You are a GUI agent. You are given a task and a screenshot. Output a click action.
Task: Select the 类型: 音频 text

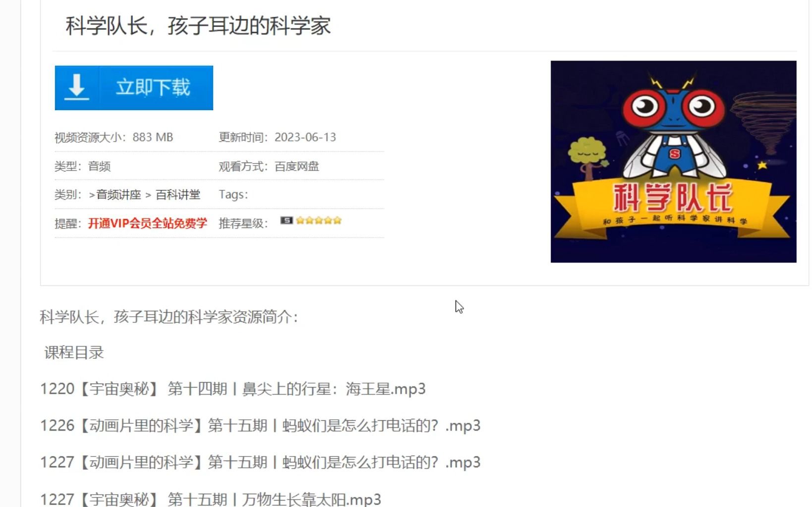pyautogui.click(x=82, y=167)
